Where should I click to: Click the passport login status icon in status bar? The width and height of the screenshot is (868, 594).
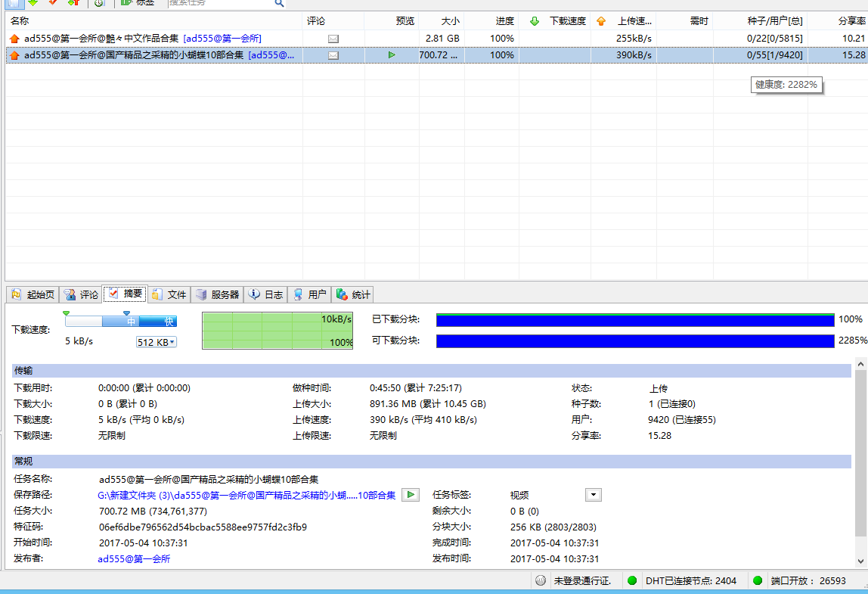[x=541, y=580]
